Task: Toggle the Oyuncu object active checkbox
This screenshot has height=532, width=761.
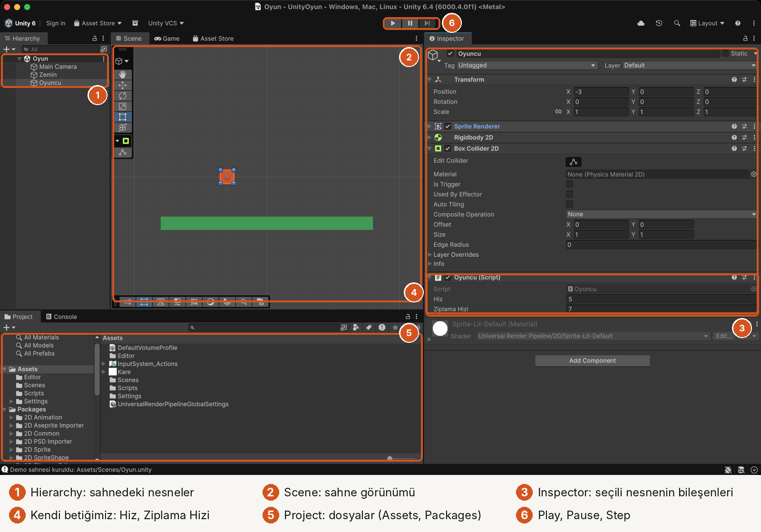Action: pos(450,54)
